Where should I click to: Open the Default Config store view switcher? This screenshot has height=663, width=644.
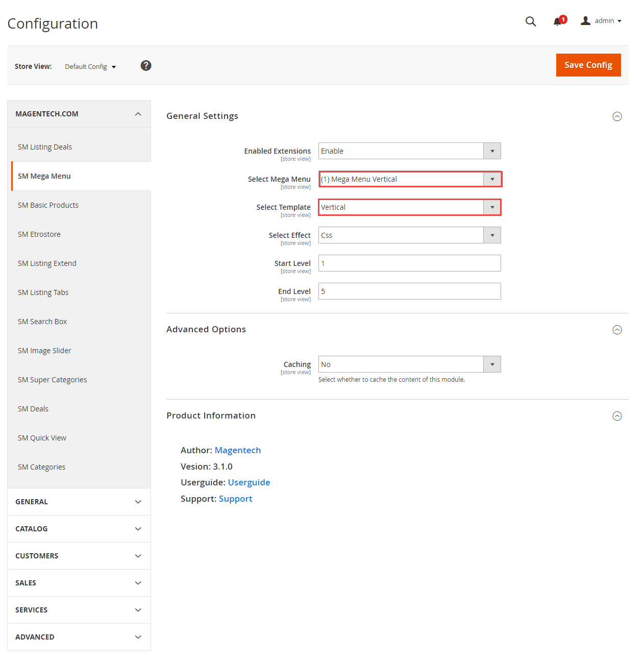click(x=90, y=66)
